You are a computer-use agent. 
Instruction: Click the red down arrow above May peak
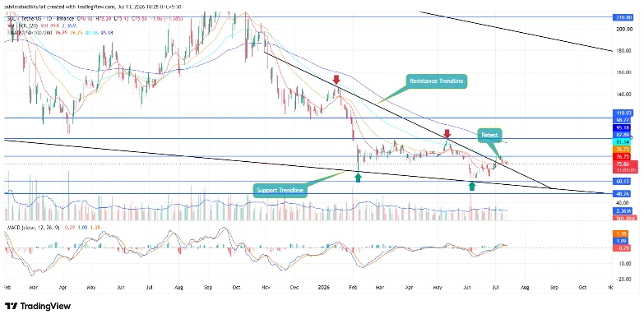coord(447,133)
